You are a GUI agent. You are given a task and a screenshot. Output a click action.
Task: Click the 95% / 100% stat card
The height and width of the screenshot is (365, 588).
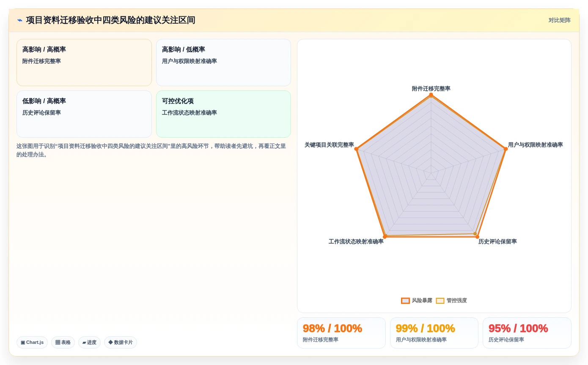(527, 333)
